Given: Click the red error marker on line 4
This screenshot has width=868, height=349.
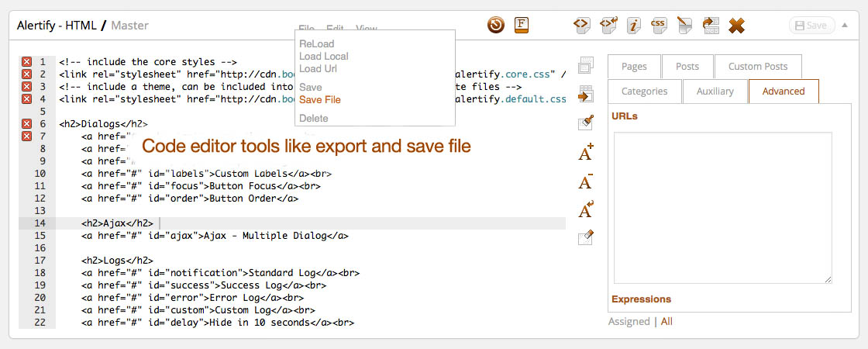Looking at the screenshot, I should tap(26, 99).
